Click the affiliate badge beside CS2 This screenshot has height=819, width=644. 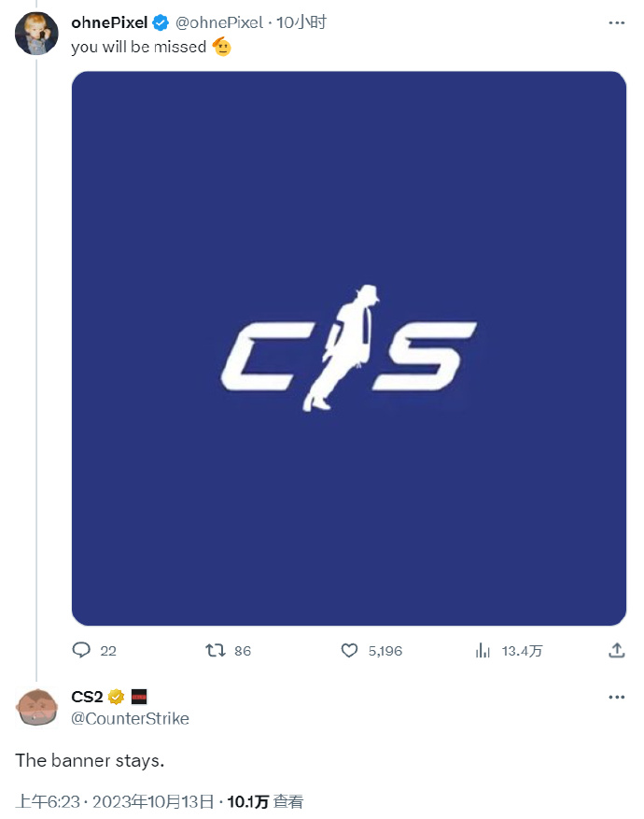tap(139, 697)
